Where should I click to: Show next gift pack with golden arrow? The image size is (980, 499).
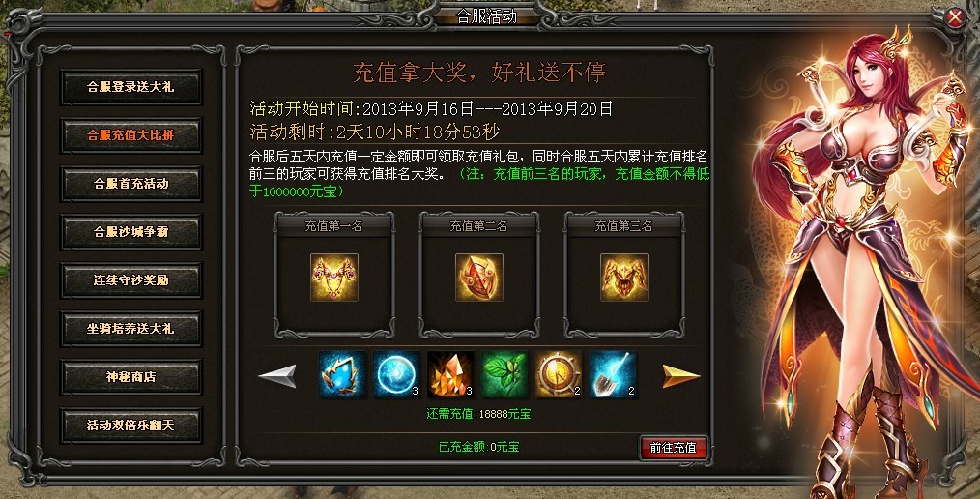pos(681,376)
